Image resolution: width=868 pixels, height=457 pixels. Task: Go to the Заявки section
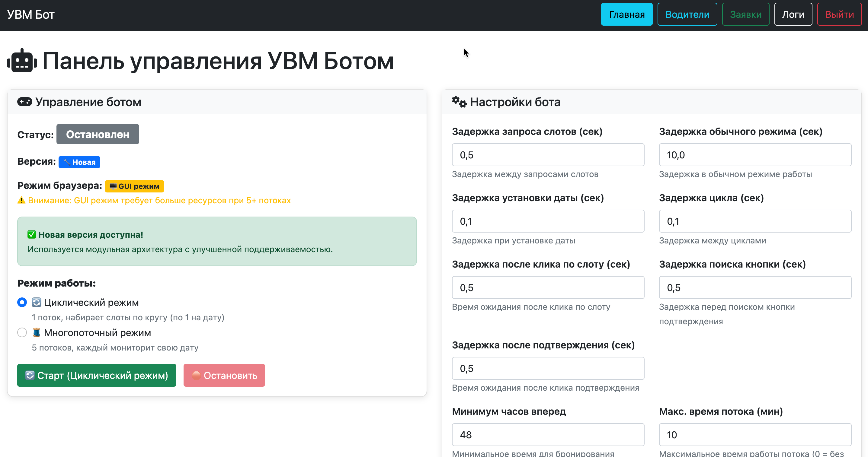[x=745, y=14]
